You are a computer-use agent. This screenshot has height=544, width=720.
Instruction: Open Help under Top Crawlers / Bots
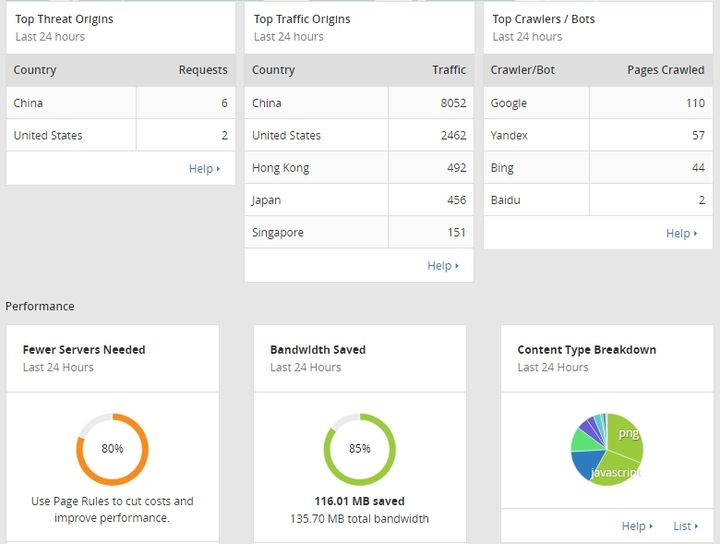pos(681,234)
